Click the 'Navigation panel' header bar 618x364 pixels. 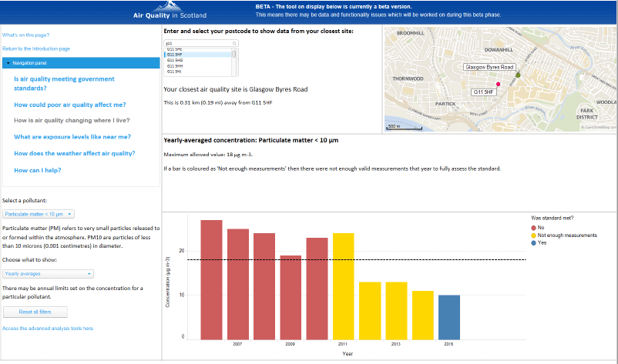tap(81, 63)
